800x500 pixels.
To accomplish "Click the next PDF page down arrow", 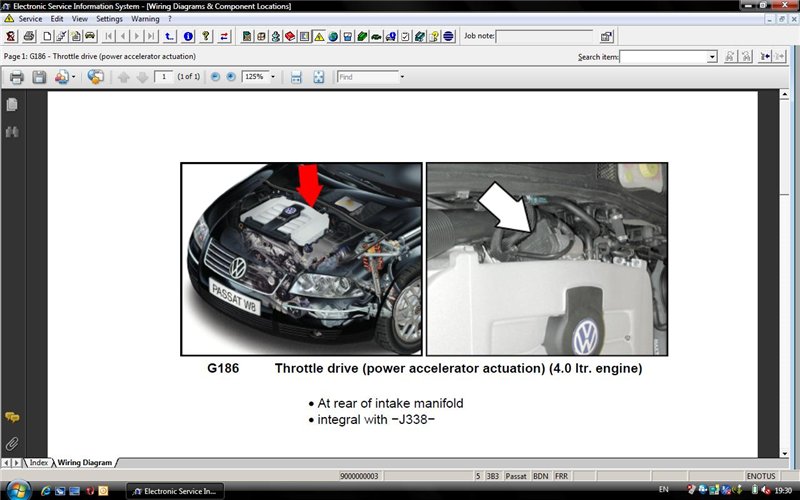I will click(x=142, y=77).
